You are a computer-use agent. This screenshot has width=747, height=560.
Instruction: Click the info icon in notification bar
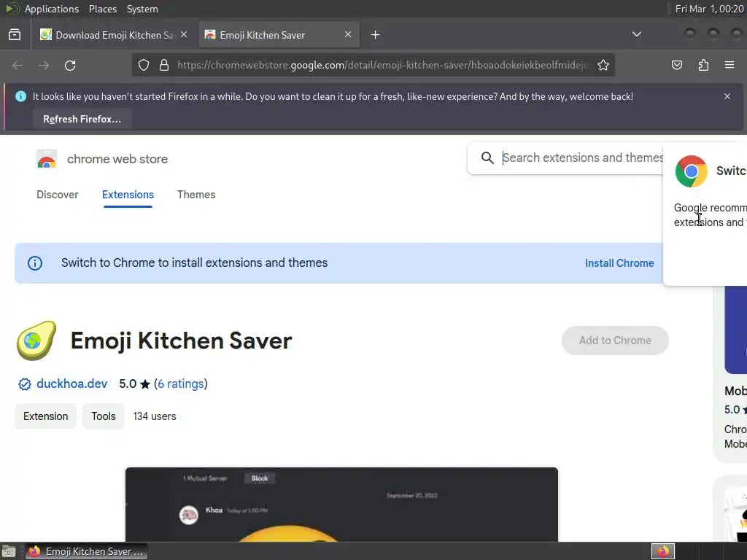(20, 96)
